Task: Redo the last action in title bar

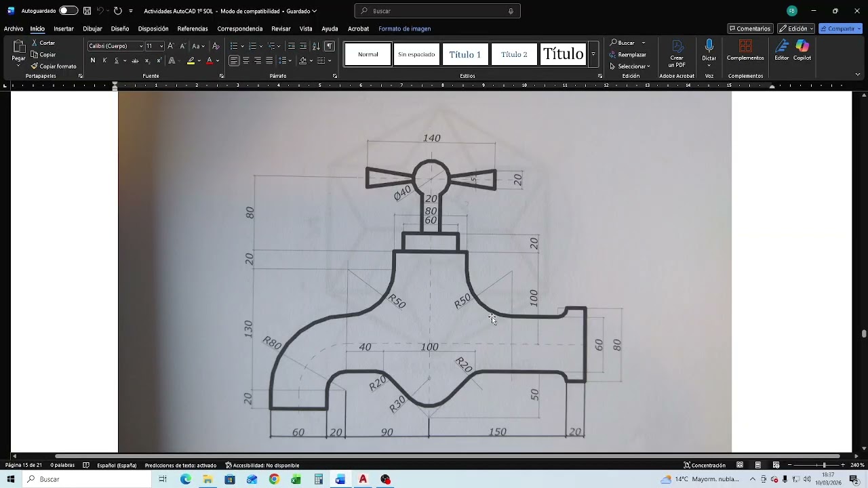Action: [x=117, y=11]
